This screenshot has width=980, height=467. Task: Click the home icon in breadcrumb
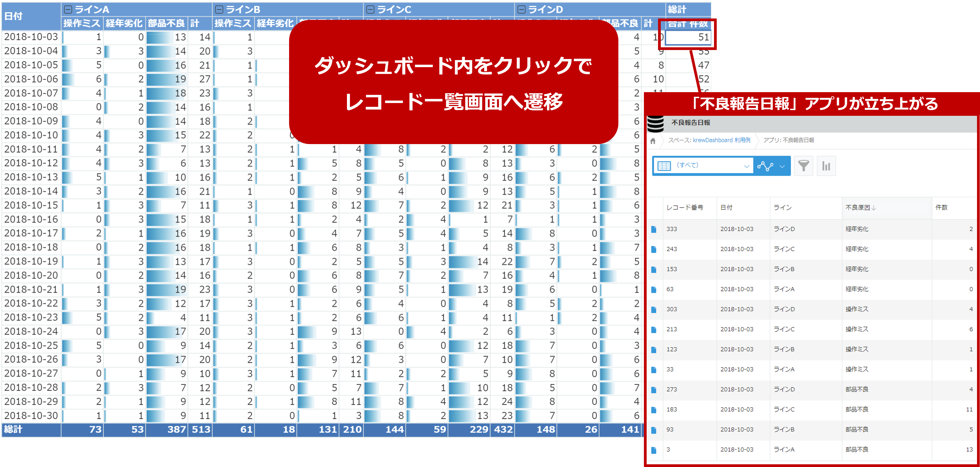pos(653,141)
